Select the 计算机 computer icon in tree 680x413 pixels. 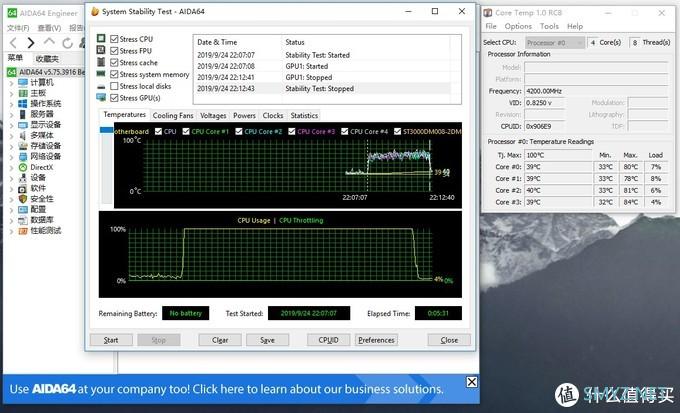click(23, 82)
